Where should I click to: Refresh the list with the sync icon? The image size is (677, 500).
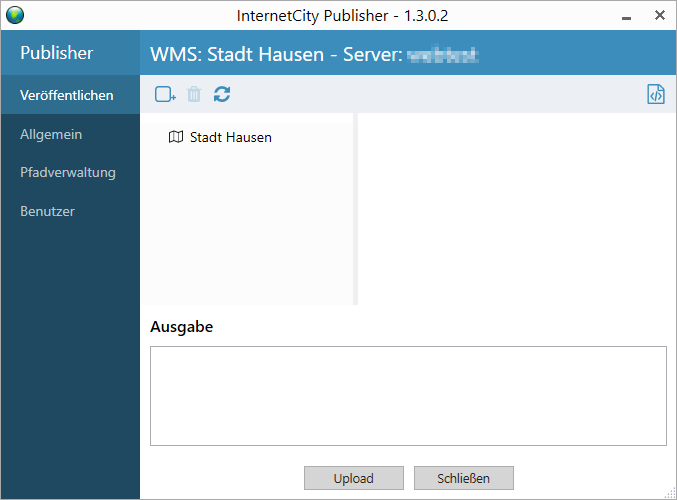point(222,94)
